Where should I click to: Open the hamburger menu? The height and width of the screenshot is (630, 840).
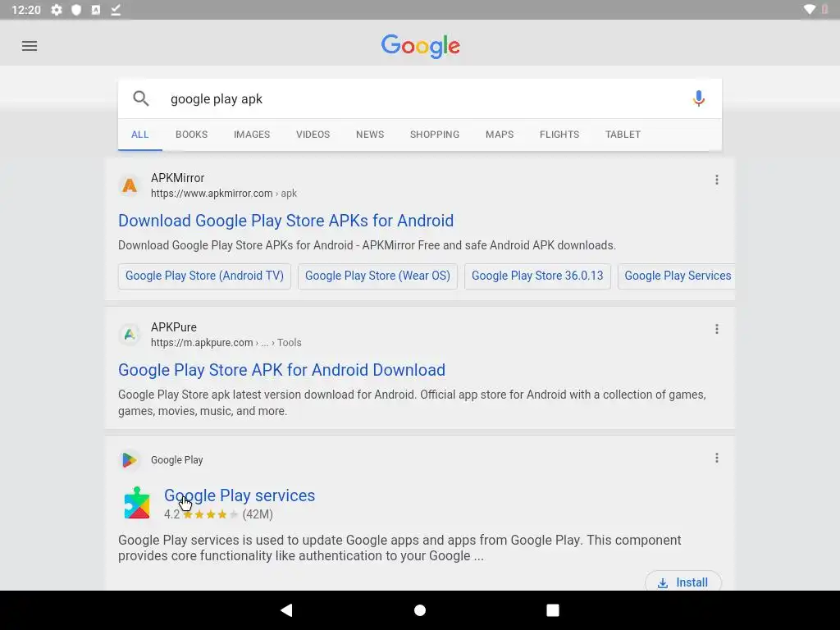pos(30,46)
